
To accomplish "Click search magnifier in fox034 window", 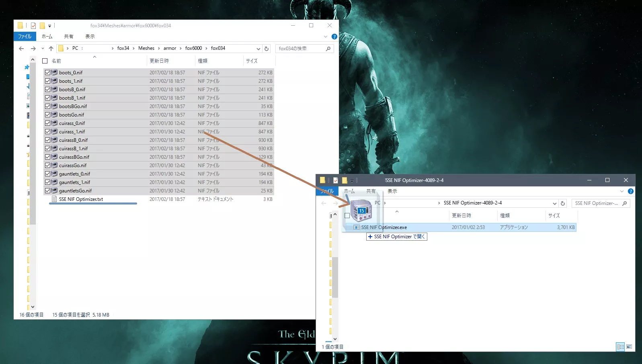I will pos(328,49).
